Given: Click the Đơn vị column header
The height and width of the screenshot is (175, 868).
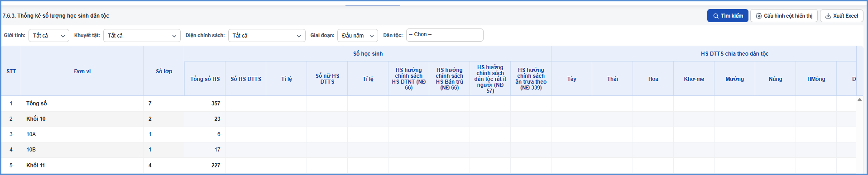Looking at the screenshot, I should 82,71.
